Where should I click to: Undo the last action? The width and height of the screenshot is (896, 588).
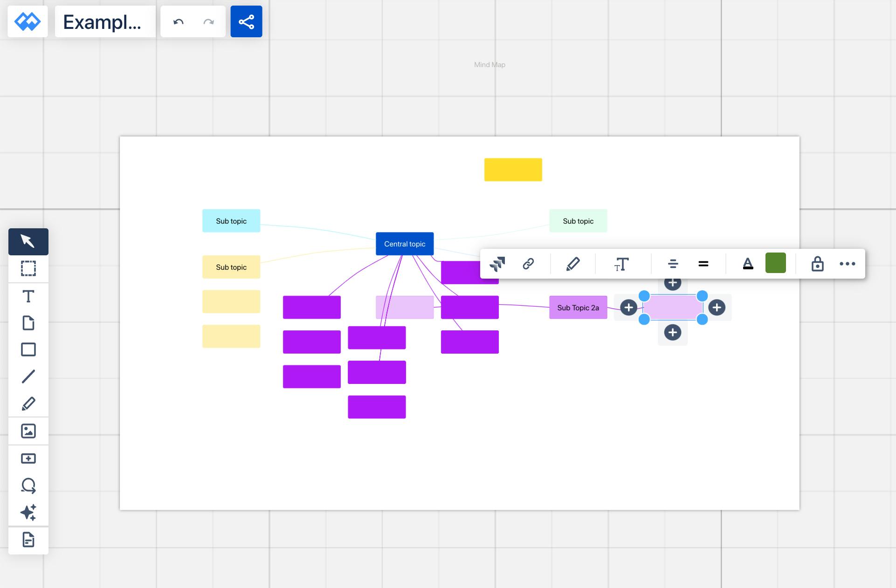178,21
